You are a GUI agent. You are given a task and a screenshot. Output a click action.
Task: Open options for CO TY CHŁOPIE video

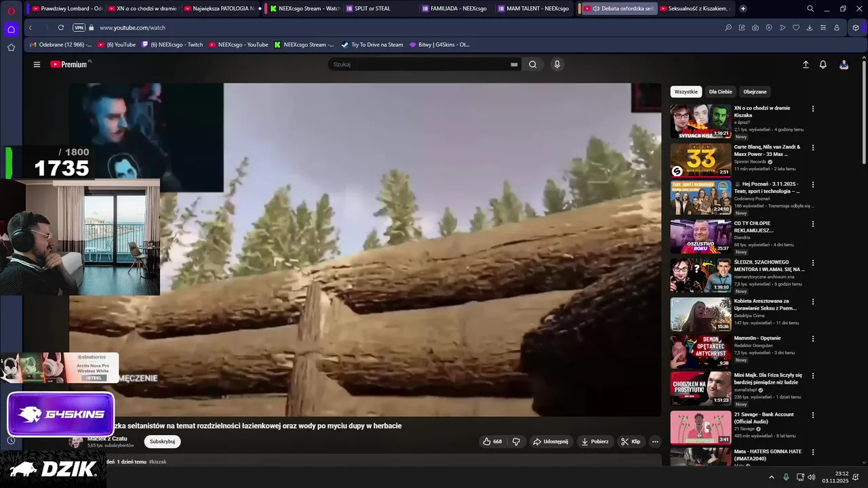click(x=812, y=224)
